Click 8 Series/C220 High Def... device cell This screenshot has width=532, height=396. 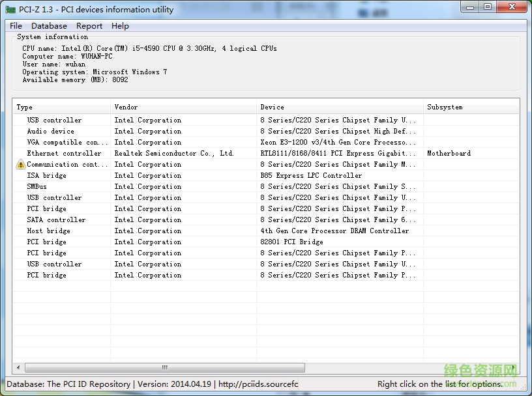[338, 131]
